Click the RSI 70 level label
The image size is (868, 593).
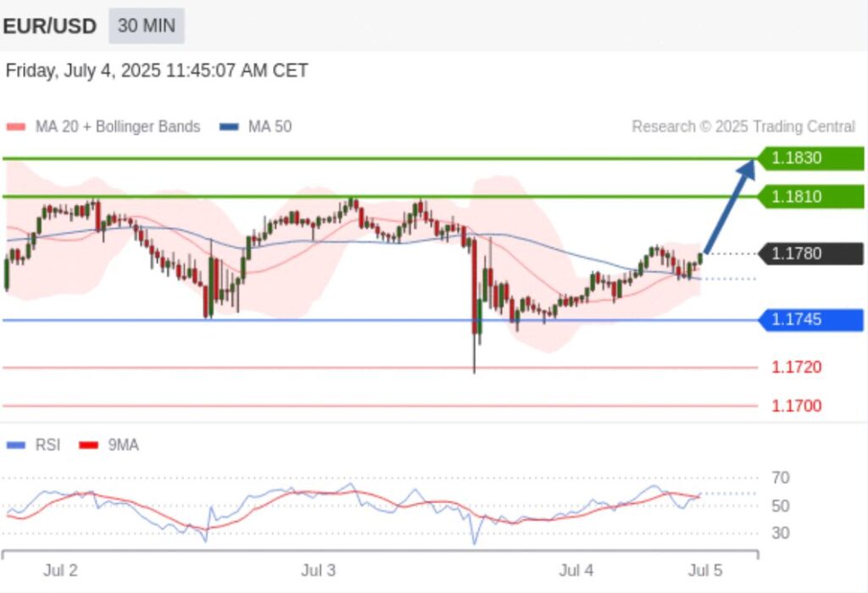[x=781, y=478]
